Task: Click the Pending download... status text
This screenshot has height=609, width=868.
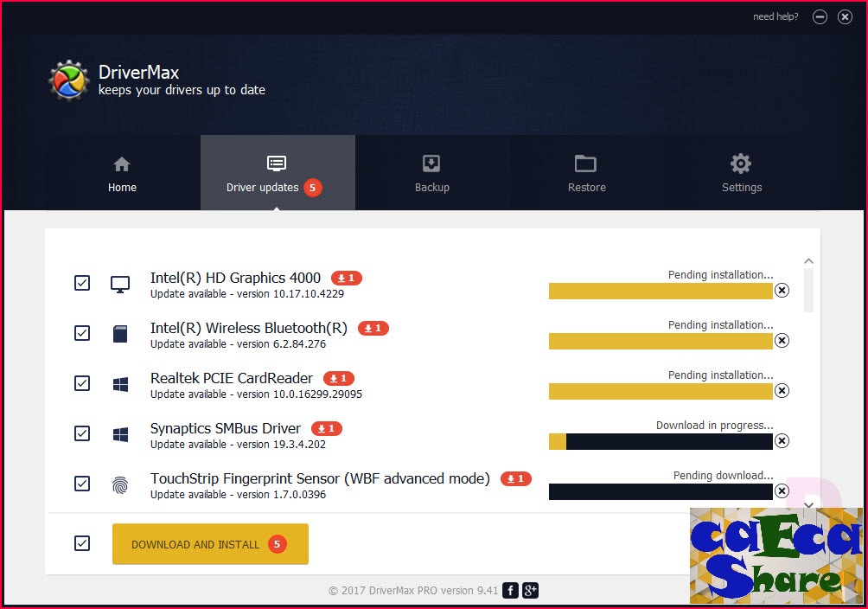Action: [723, 476]
